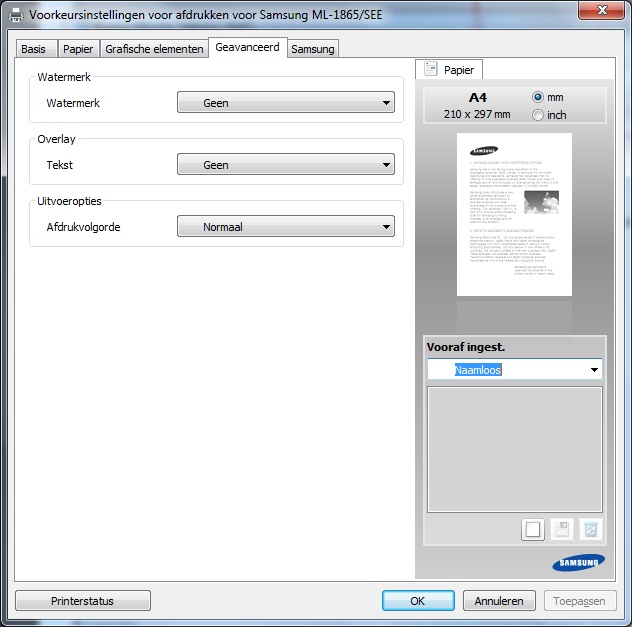
Task: Go to the Papier settings tab
Action: pyautogui.click(x=78, y=49)
